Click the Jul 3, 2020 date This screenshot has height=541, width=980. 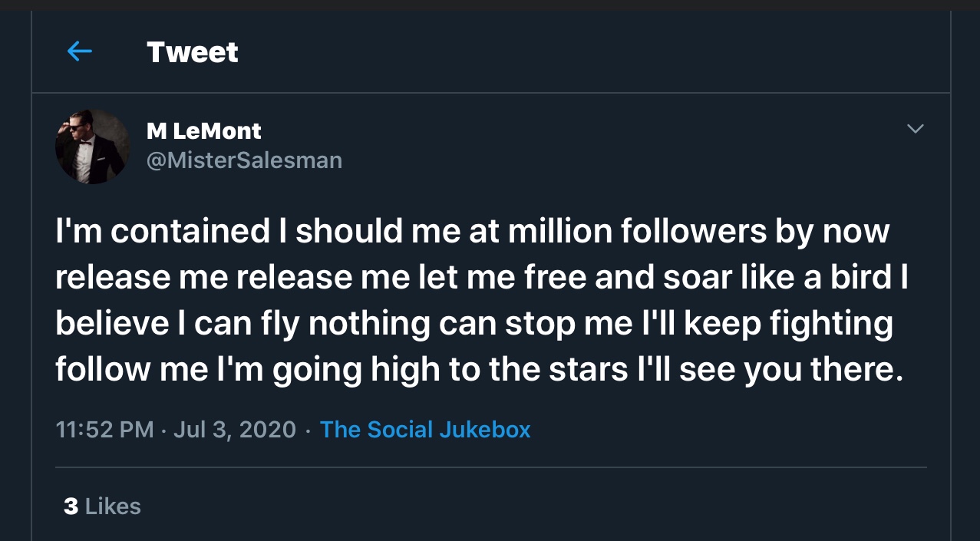[234, 429]
